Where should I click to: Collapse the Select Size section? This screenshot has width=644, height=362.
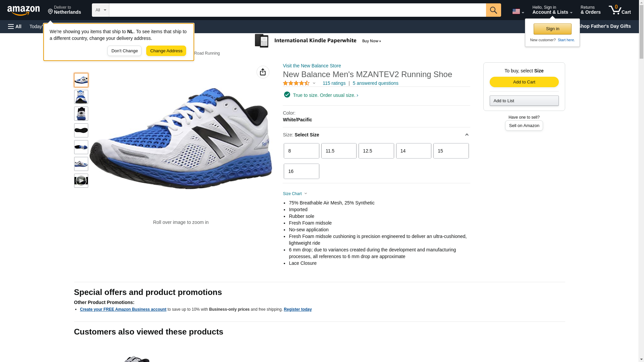click(x=467, y=135)
